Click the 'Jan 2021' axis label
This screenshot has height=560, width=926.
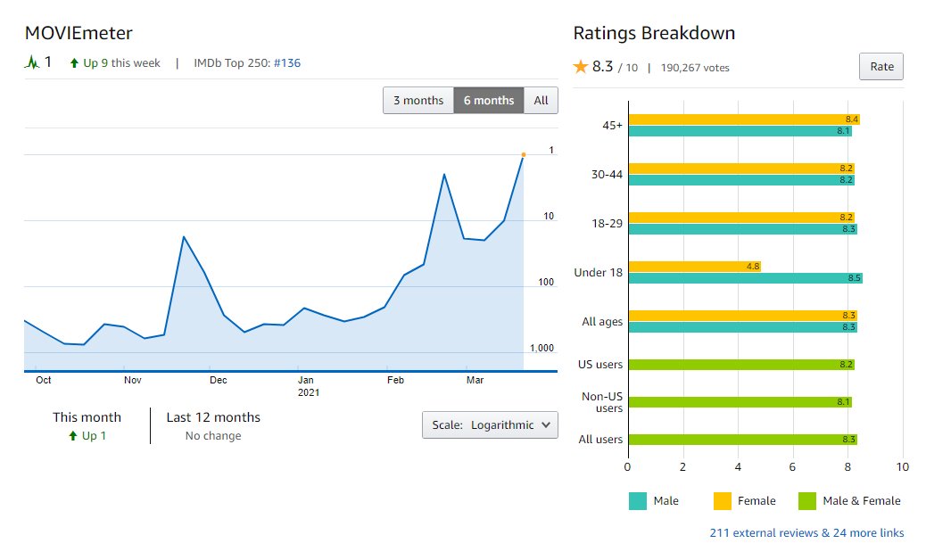pos(308,386)
